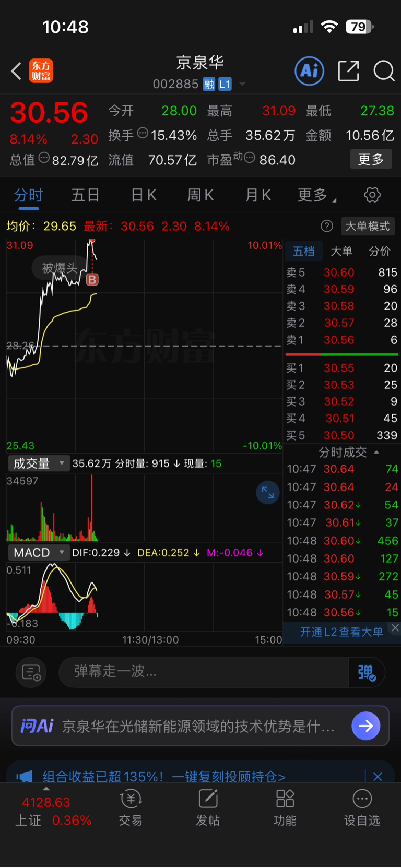This screenshot has width=401, height=868.
Task: Open the 成交量 indicator dropdown
Action: (39, 463)
